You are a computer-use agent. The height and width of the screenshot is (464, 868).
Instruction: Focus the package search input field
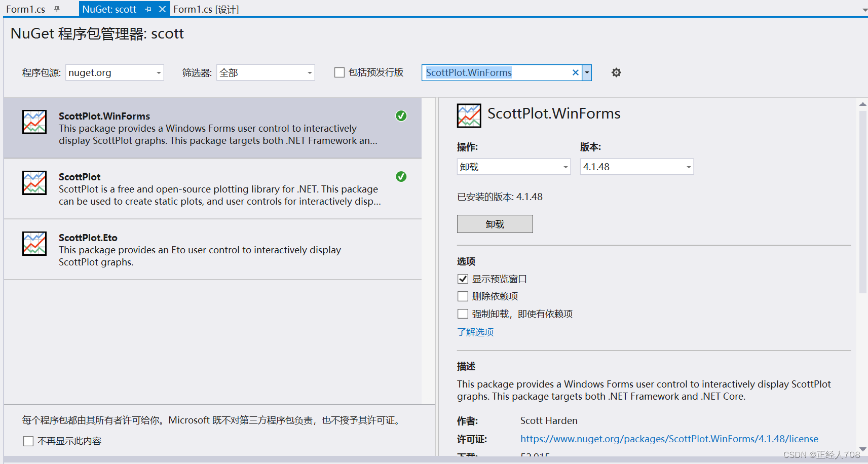point(497,72)
